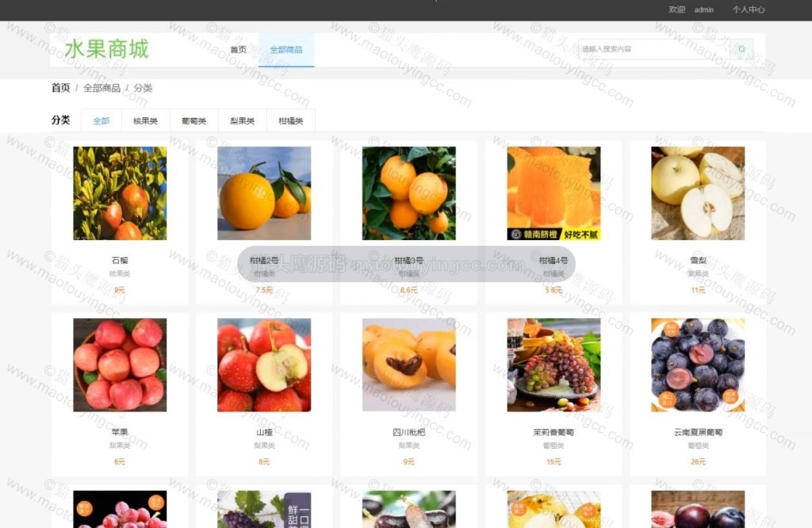Viewport: 812px width, 528px height.
Task: Select the 梨果类 category filter
Action: point(243,121)
